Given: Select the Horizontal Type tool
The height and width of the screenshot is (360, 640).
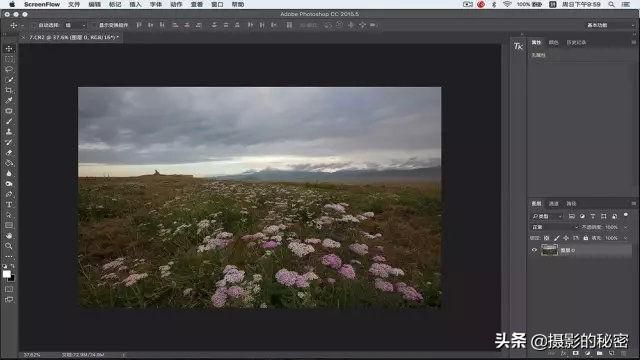Looking at the screenshot, I should point(9,204).
